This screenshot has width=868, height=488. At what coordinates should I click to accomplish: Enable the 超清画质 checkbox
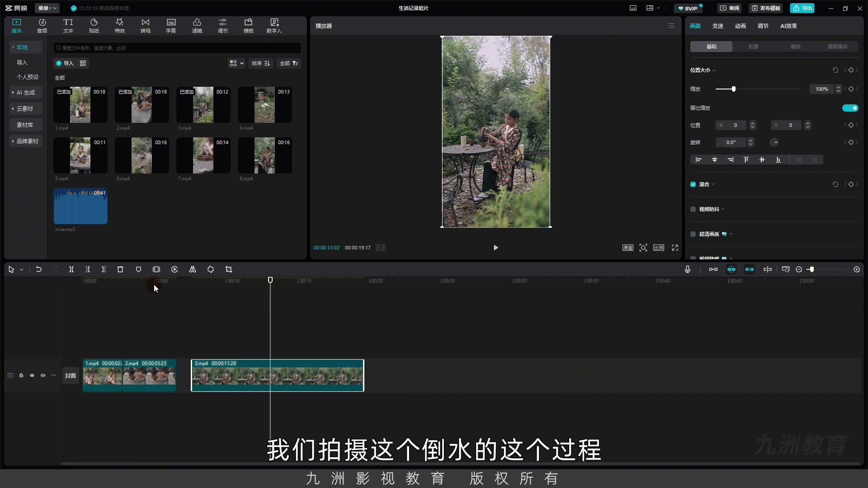(693, 234)
